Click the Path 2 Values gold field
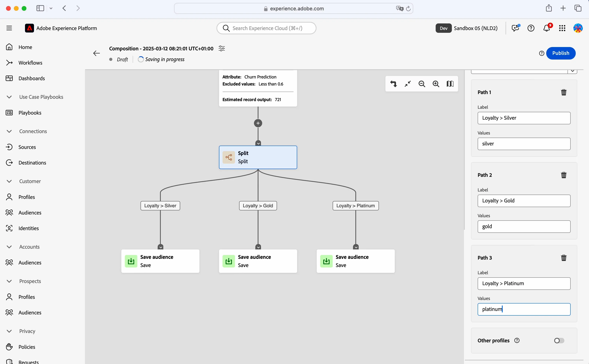The width and height of the screenshot is (589, 364). (524, 227)
